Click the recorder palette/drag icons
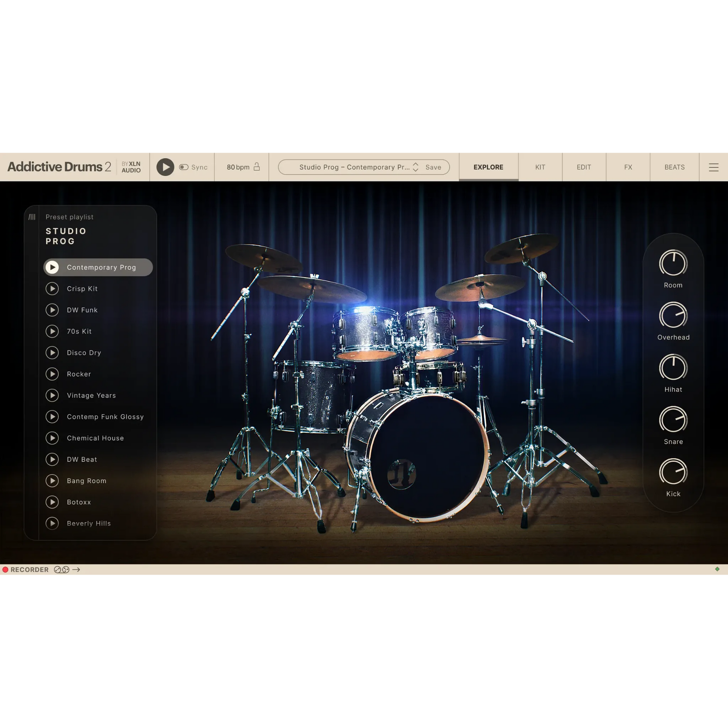728x728 pixels. (x=61, y=570)
